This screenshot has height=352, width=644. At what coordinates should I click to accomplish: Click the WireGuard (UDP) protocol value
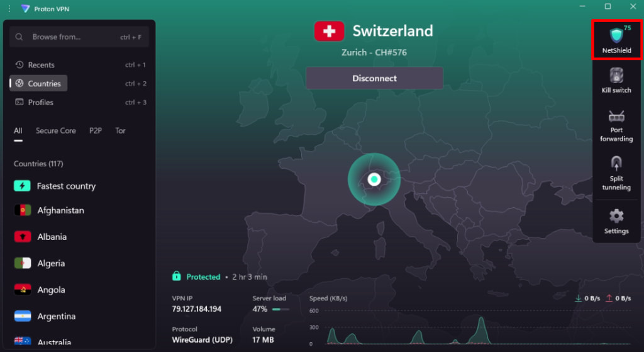pos(202,339)
